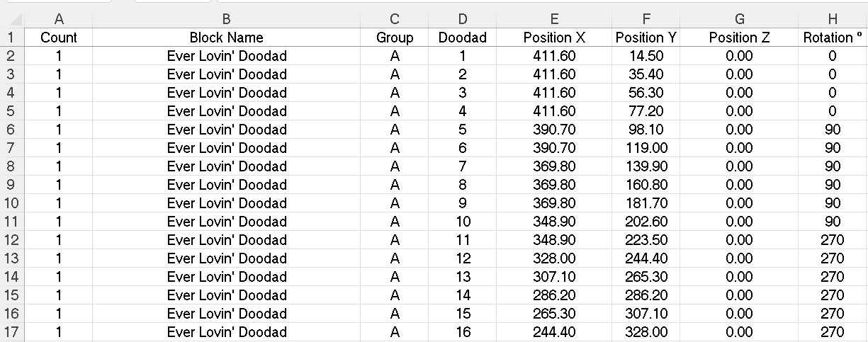Viewport: 868px width, 342px height.
Task: Click the "Count" header cell
Action: [58, 38]
